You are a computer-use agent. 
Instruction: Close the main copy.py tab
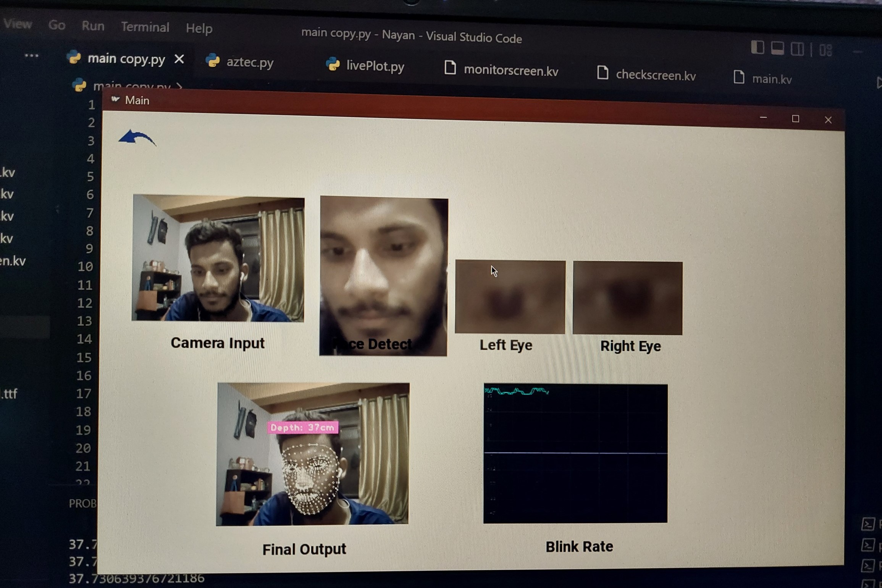(179, 59)
